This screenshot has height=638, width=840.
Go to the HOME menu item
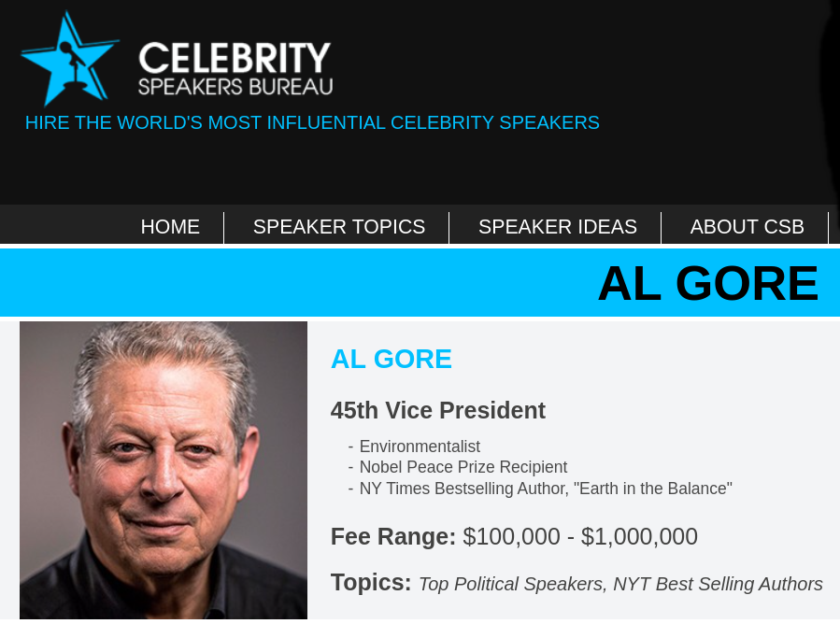(x=170, y=227)
